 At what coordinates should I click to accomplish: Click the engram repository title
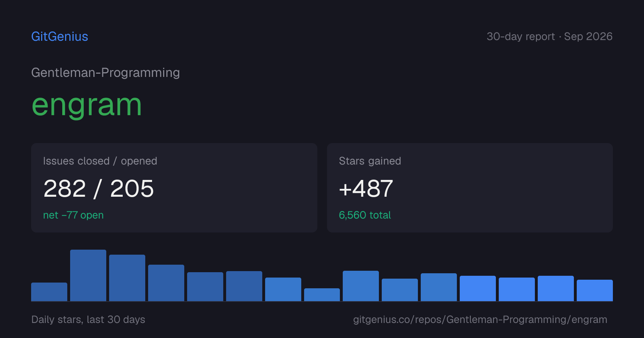pyautogui.click(x=87, y=105)
